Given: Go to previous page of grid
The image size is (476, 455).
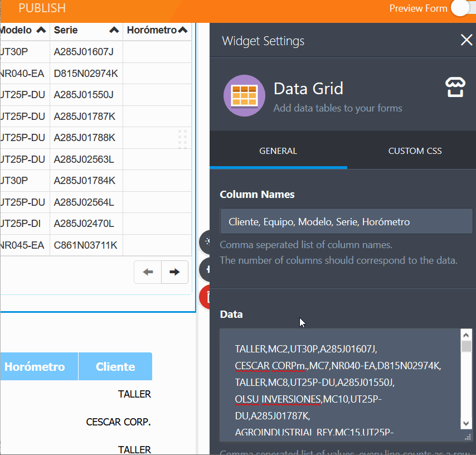Looking at the screenshot, I should point(148,272).
